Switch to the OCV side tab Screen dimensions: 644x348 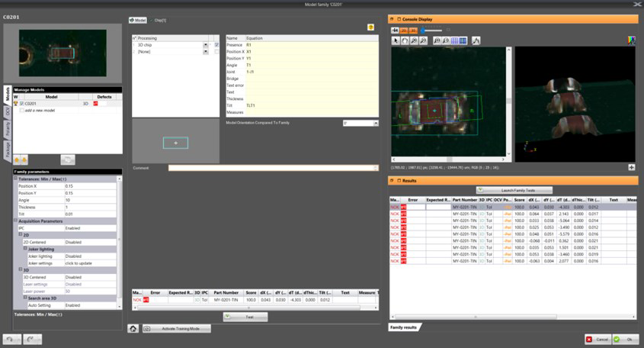click(8, 111)
